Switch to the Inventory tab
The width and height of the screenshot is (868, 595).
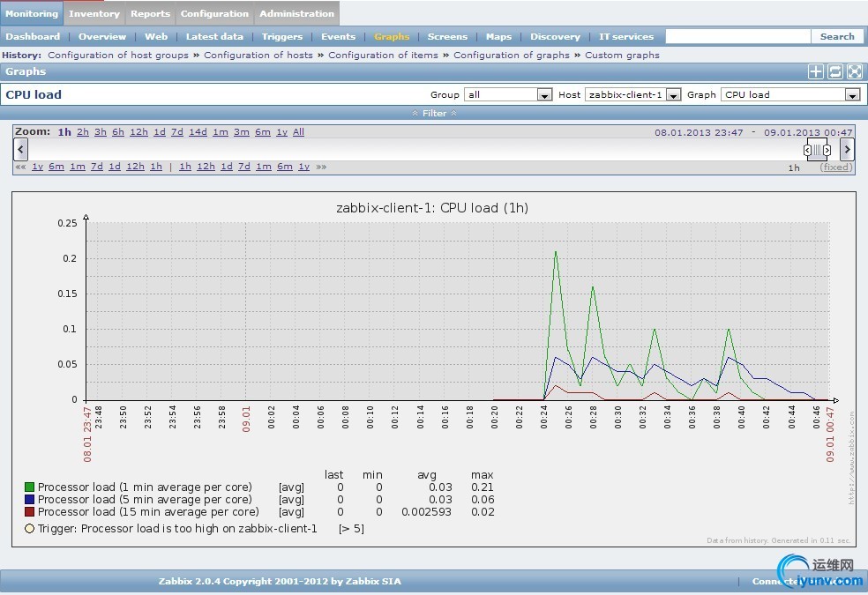point(94,14)
